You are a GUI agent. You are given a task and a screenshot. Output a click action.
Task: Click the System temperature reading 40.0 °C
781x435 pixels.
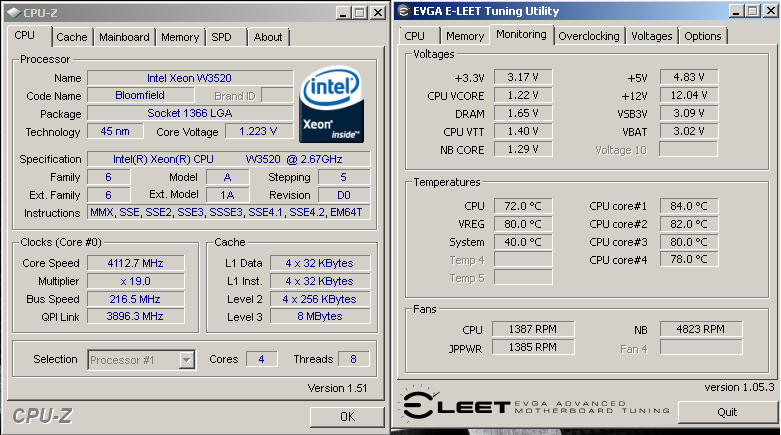[523, 242]
